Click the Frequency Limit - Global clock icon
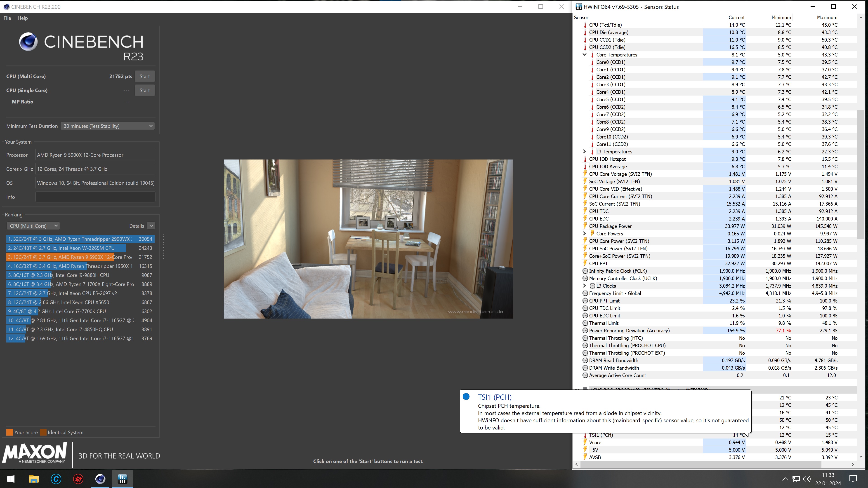Screen dimensions: 868x488 click(585, 293)
